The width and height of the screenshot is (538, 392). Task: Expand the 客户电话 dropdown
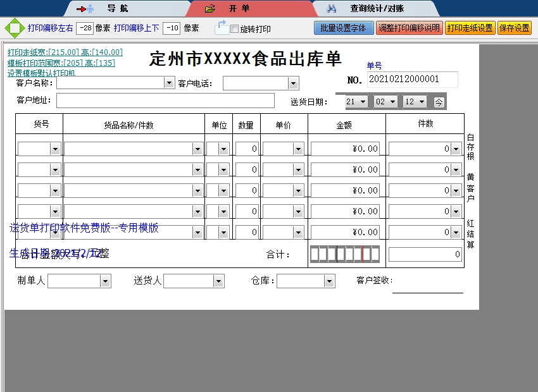click(x=293, y=83)
